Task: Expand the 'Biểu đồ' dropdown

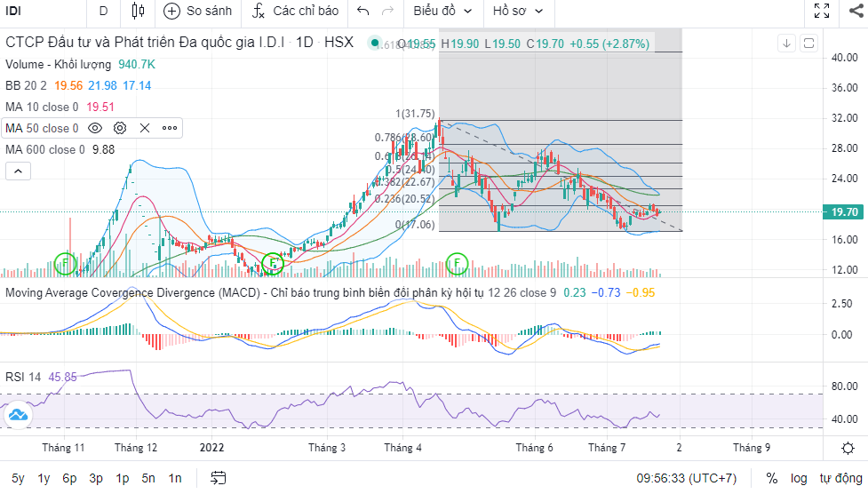Action: pyautogui.click(x=442, y=12)
